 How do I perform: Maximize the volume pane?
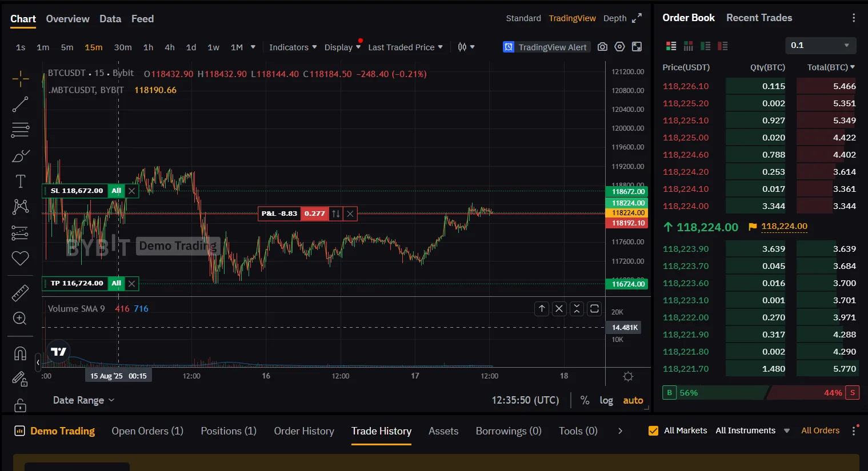pyautogui.click(x=594, y=309)
